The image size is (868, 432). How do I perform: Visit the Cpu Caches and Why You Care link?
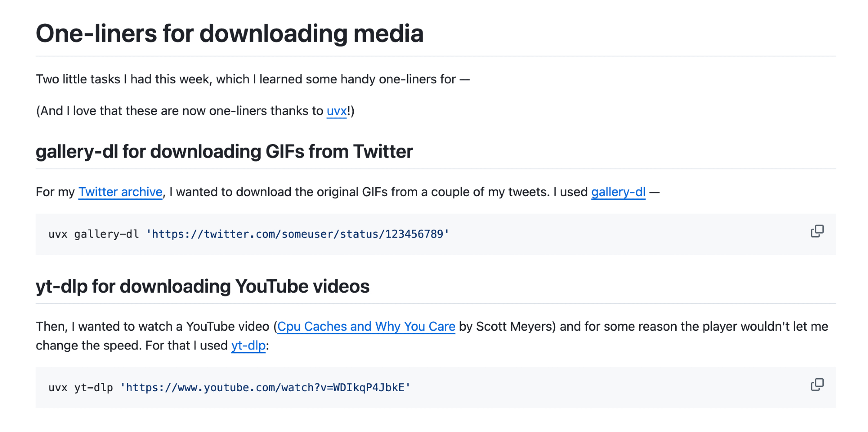[366, 326]
